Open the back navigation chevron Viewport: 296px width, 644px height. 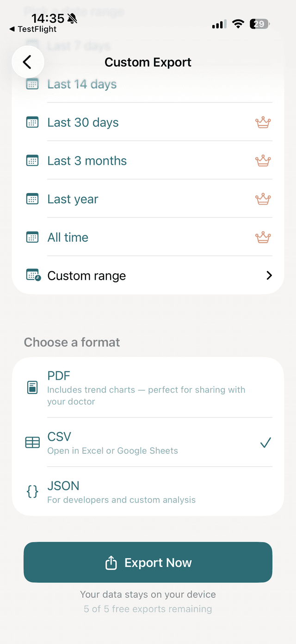(28, 62)
